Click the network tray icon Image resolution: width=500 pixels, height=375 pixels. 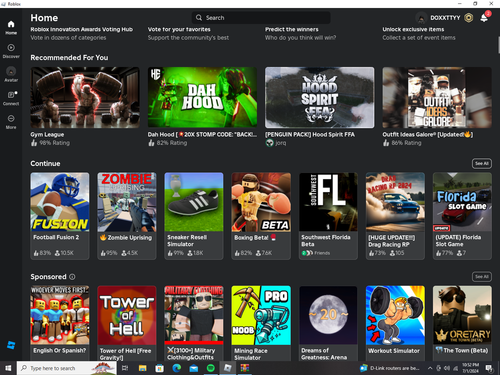pos(456,368)
